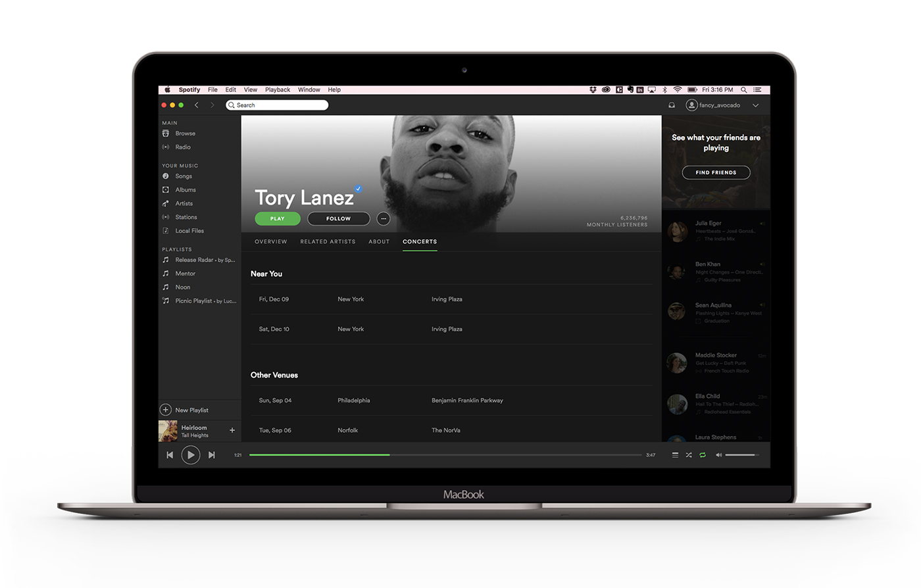Open the more options ellipsis button
The width and height of the screenshot is (921, 588).
384,218
